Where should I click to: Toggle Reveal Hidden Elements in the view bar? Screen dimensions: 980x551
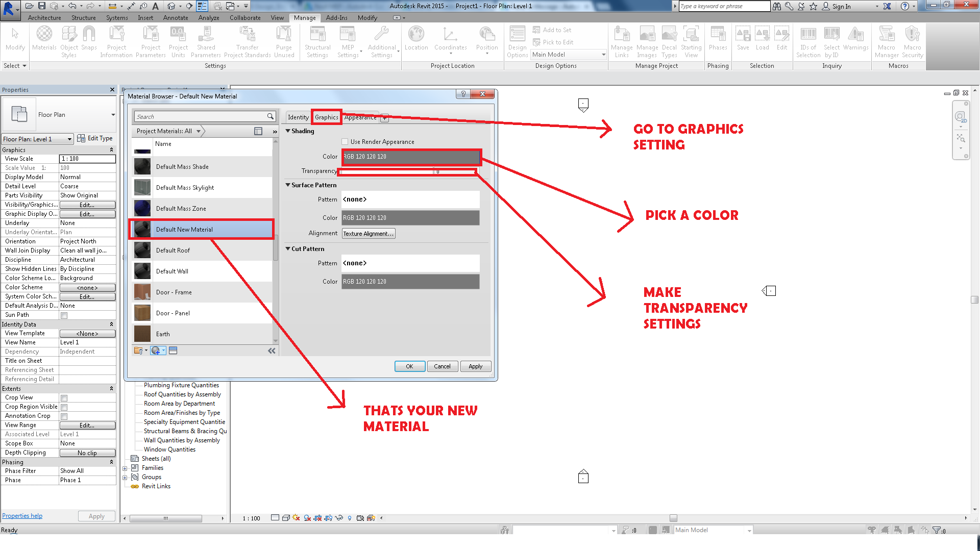tap(349, 518)
